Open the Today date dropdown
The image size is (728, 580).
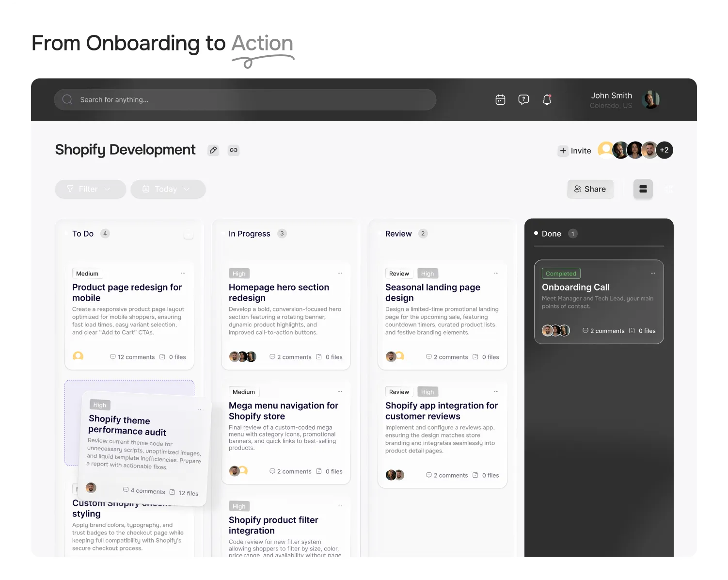168,189
